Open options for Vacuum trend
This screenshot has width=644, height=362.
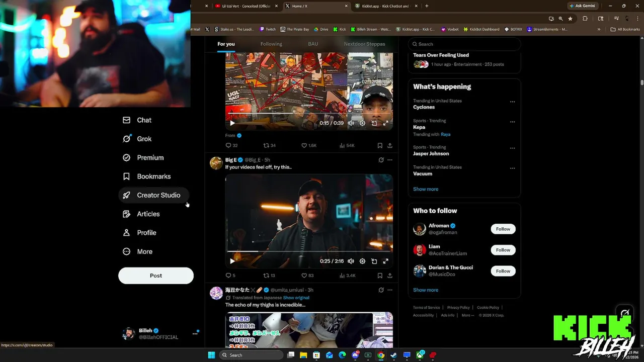[x=512, y=168]
